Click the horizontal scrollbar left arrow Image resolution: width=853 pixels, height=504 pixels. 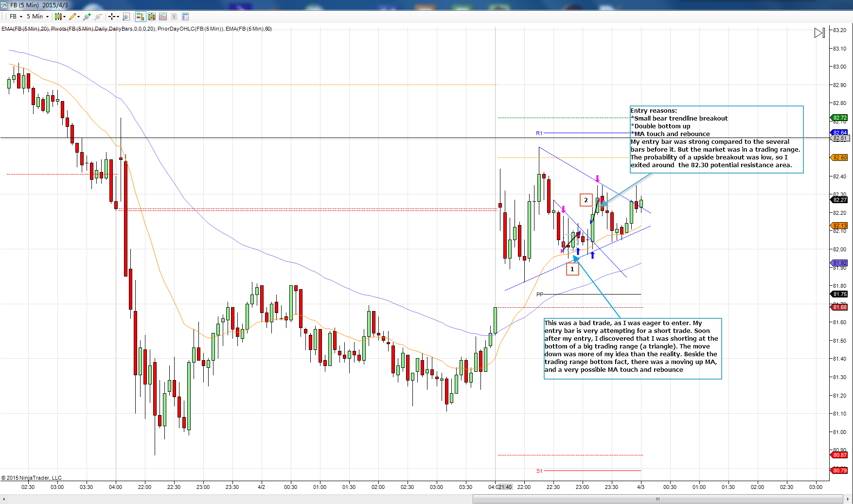[3, 499]
